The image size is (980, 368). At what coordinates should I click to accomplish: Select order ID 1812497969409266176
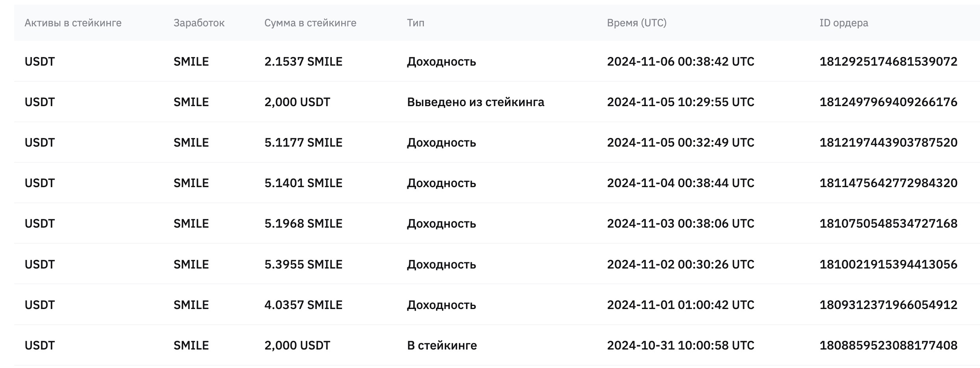tap(888, 102)
